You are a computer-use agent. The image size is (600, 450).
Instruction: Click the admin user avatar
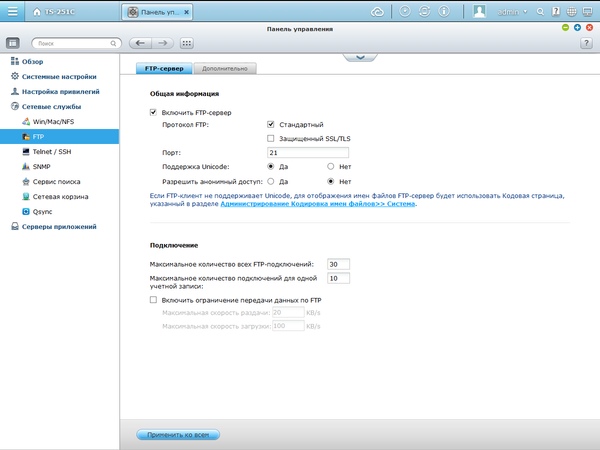[479, 11]
